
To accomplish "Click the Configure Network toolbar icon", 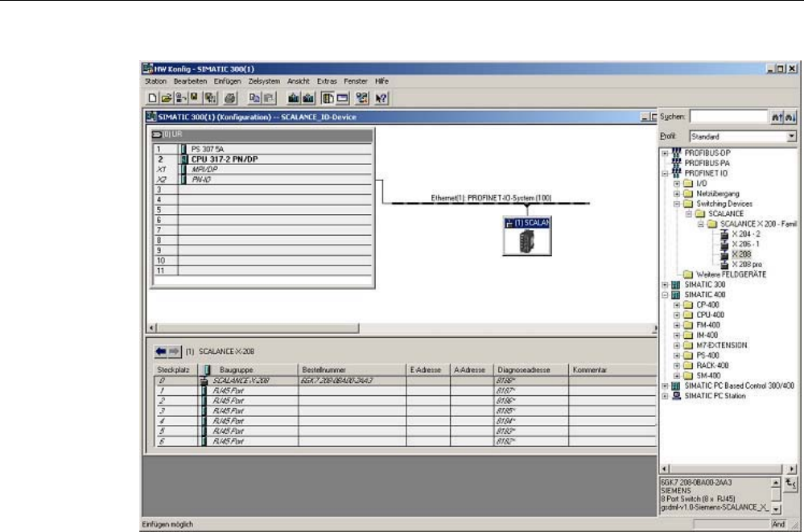I will tap(362, 98).
